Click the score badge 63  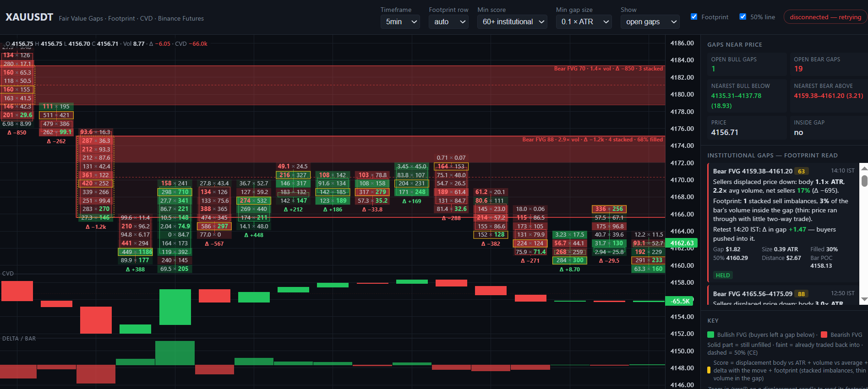click(x=801, y=172)
